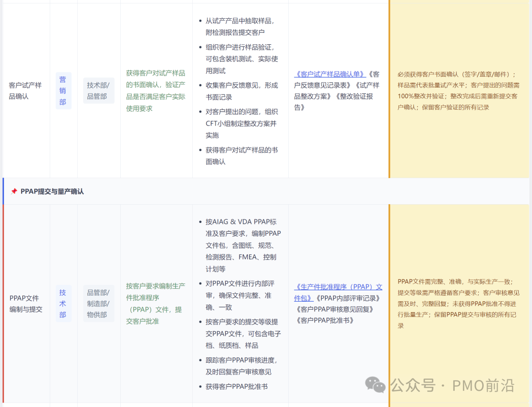
Task: Select the 客户试产样品确认 row title cell
Action: tap(26, 90)
